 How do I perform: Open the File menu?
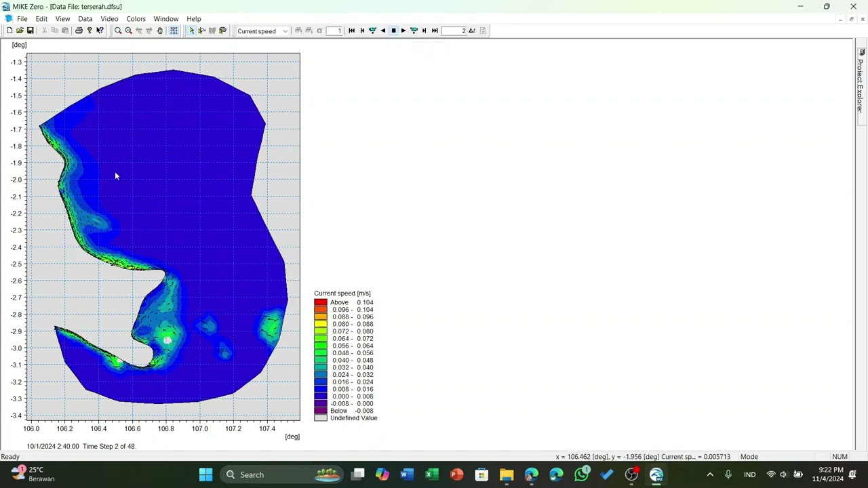click(22, 19)
